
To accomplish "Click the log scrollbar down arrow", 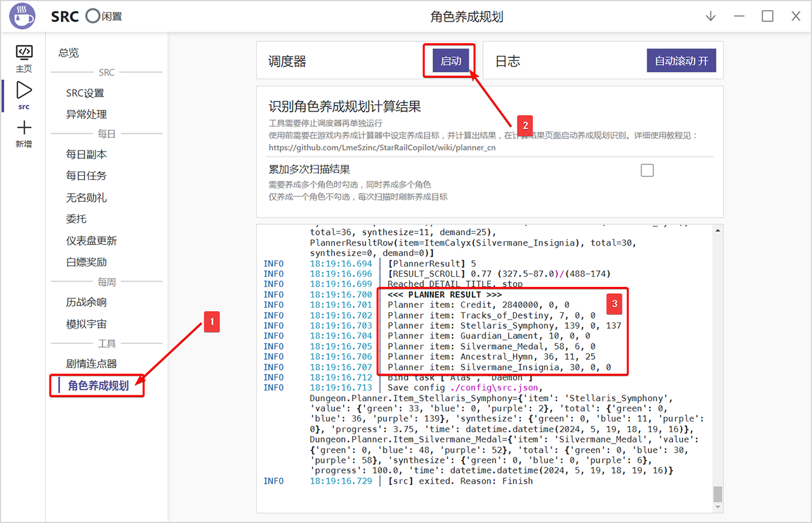I will click(x=717, y=507).
